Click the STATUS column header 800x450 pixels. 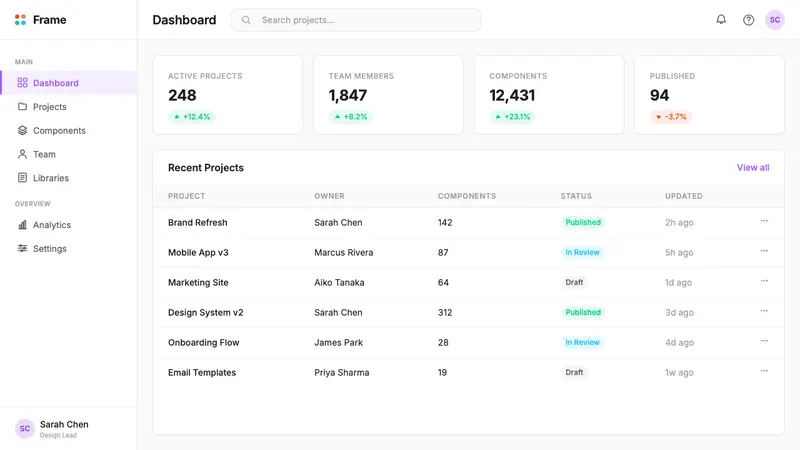point(576,196)
